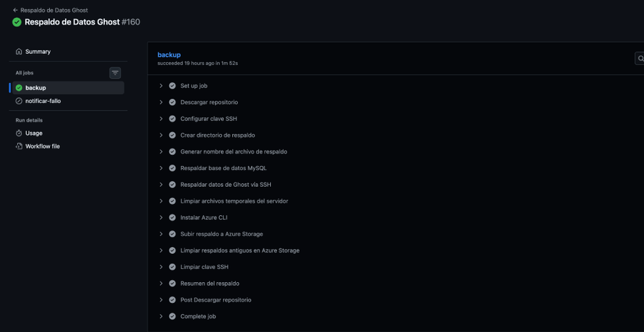The width and height of the screenshot is (644, 332).
Task: Expand the Complete job step chevron
Action: [161, 316]
